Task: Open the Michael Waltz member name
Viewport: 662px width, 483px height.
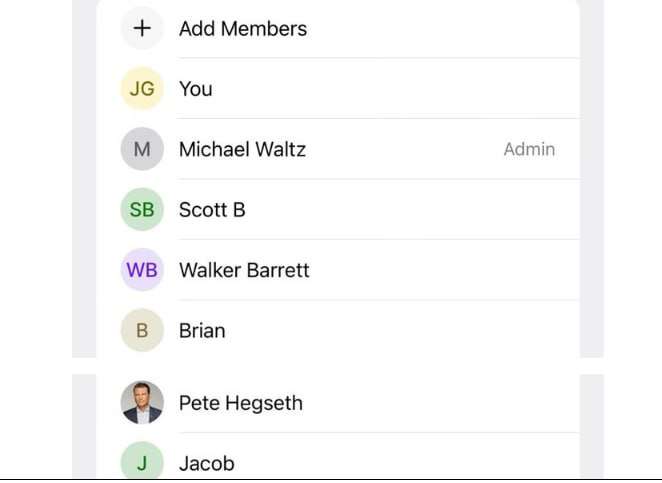Action: coord(242,149)
